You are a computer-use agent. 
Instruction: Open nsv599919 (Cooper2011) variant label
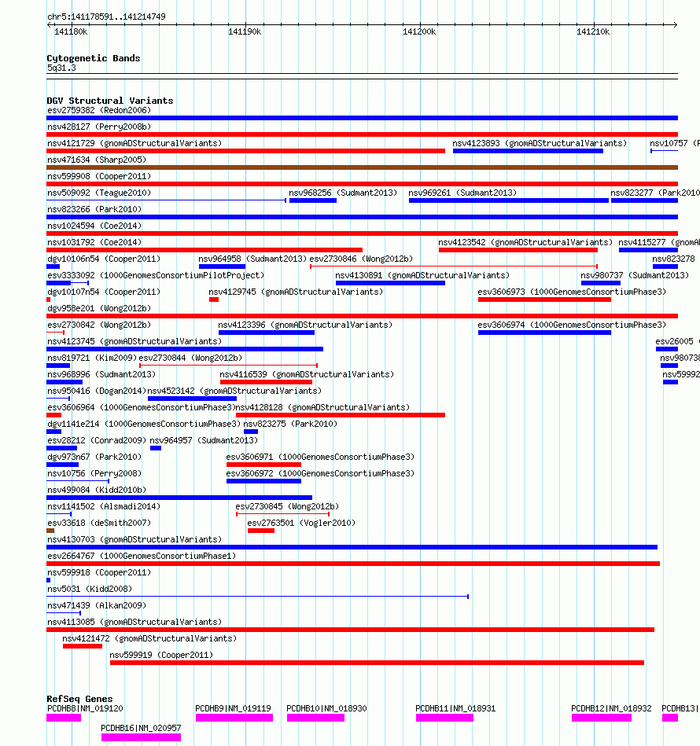click(x=161, y=655)
